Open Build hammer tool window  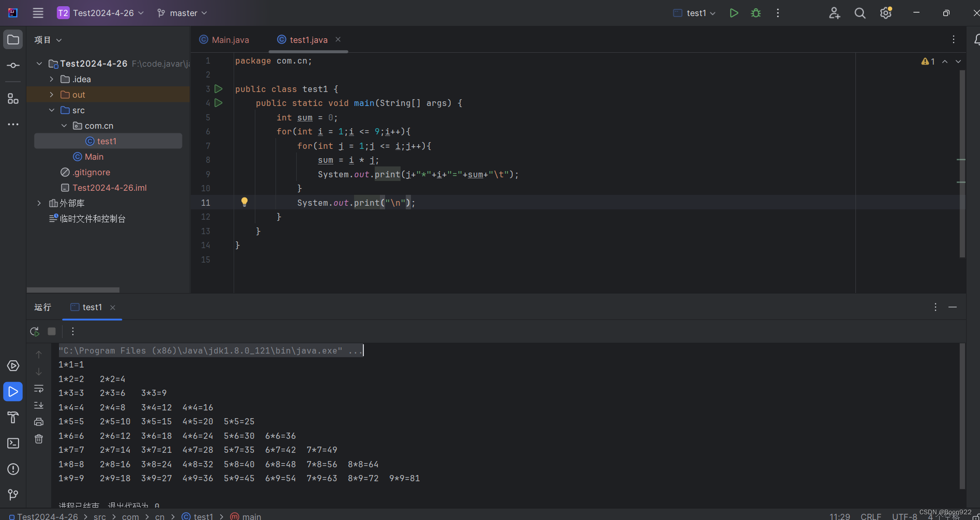(x=13, y=417)
